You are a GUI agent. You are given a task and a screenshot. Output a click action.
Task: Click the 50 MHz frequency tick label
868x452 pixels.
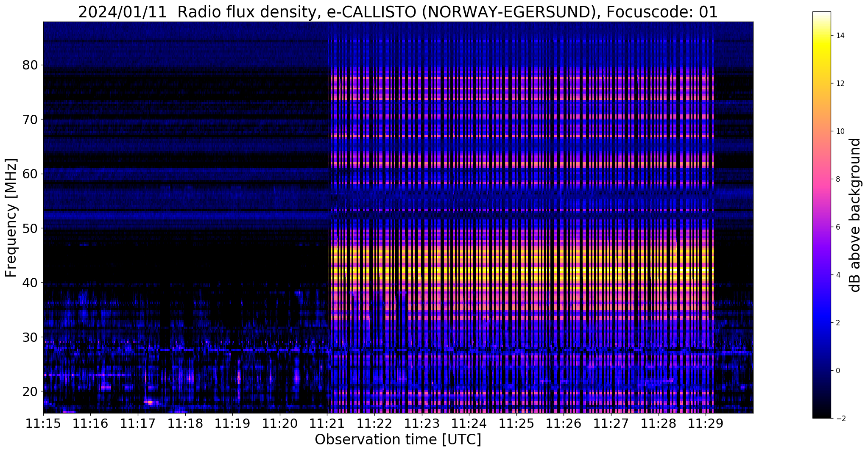pyautogui.click(x=30, y=228)
